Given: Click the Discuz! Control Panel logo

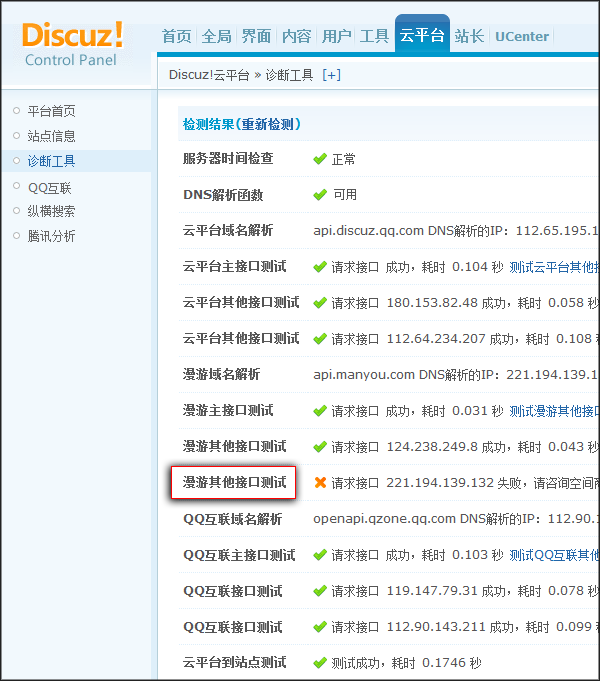Looking at the screenshot, I should [x=73, y=45].
